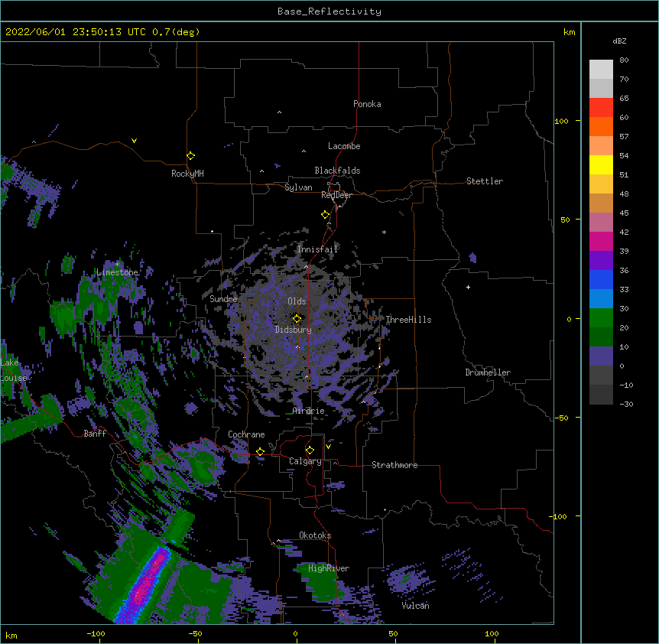Click the Calgary city label
The width and height of the screenshot is (659, 644).
(x=305, y=461)
